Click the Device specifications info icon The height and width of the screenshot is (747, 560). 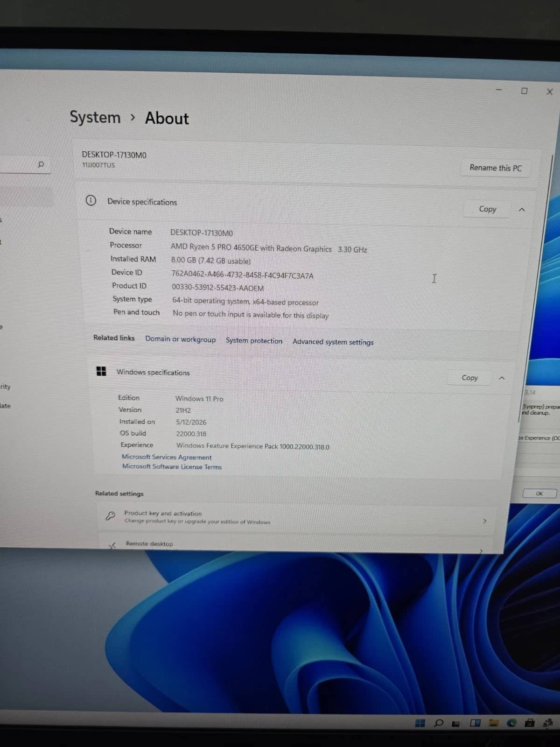(91, 200)
